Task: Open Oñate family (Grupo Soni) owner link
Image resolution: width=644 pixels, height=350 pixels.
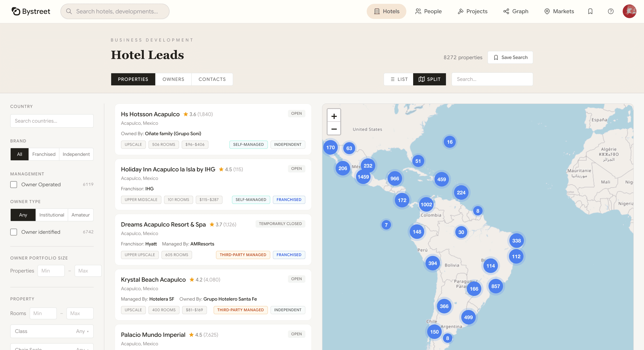Action: [x=173, y=133]
